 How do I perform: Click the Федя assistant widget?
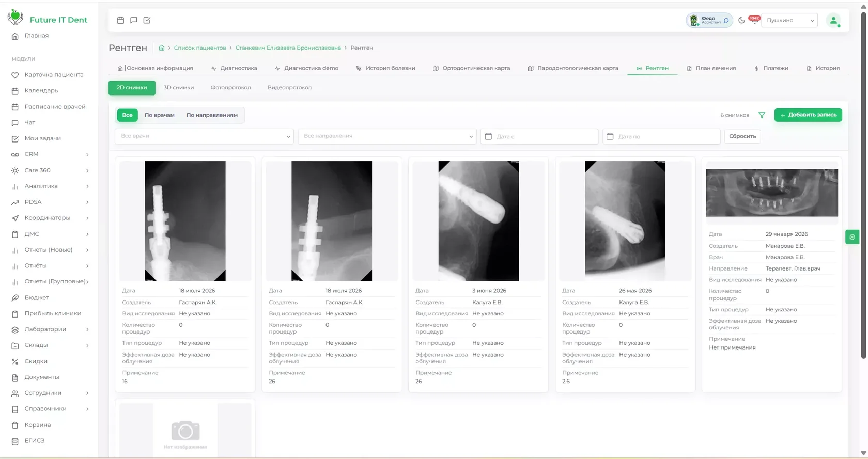coord(709,20)
